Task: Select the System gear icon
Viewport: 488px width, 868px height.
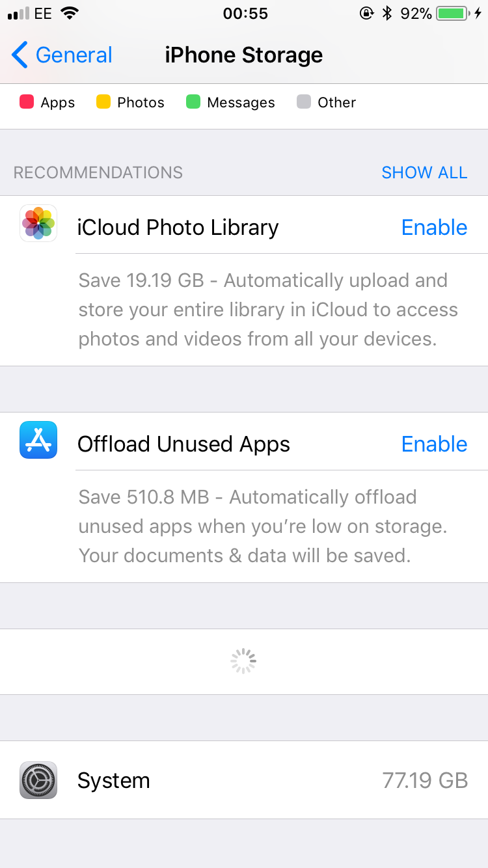Action: pos(38,780)
